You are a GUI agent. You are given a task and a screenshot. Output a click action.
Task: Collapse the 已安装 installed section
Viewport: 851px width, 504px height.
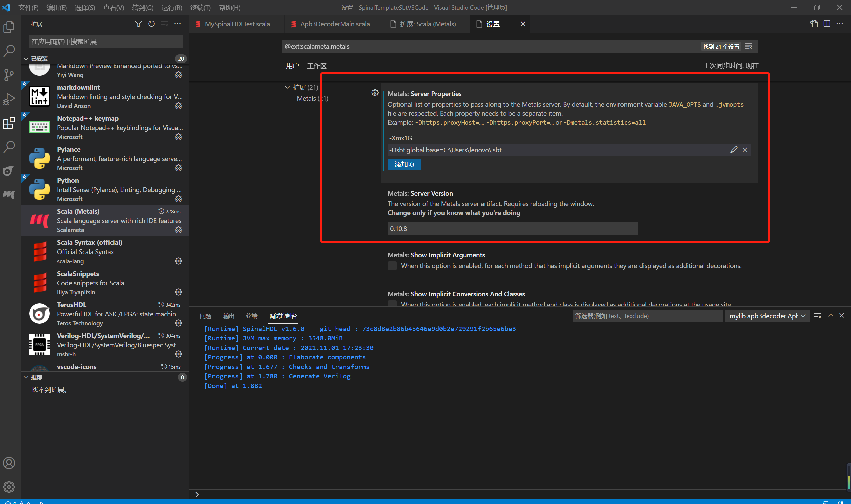coord(26,59)
